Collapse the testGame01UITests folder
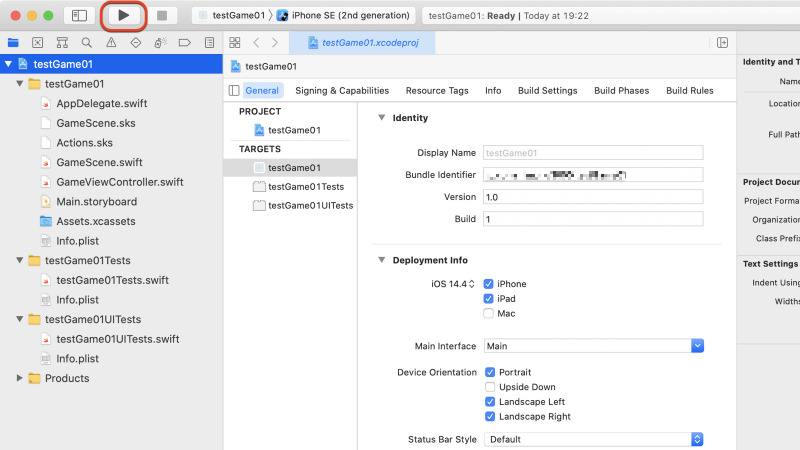 pos(19,319)
